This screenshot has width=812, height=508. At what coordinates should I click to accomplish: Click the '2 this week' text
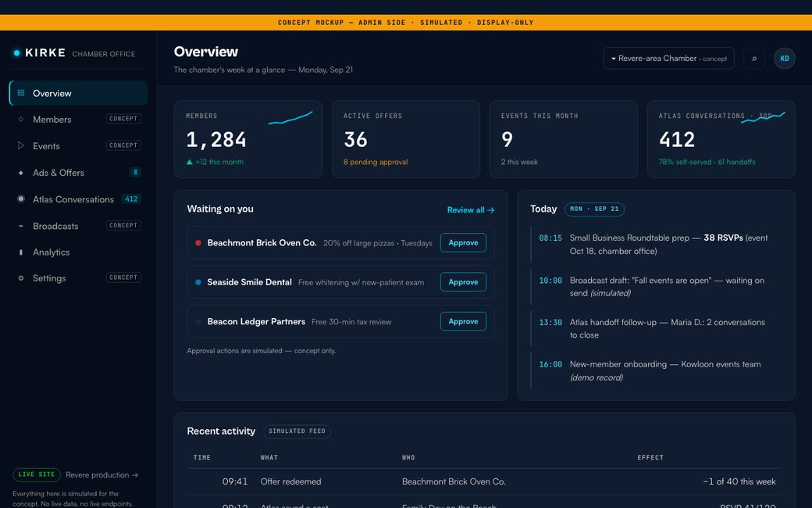pos(519,163)
